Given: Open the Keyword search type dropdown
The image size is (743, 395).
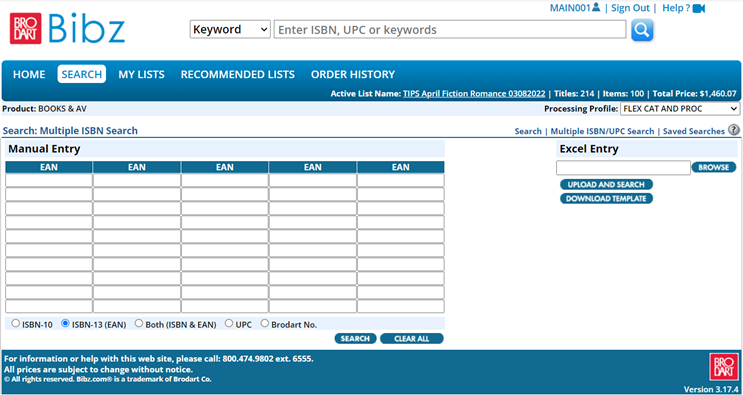Looking at the screenshot, I should click(x=230, y=29).
